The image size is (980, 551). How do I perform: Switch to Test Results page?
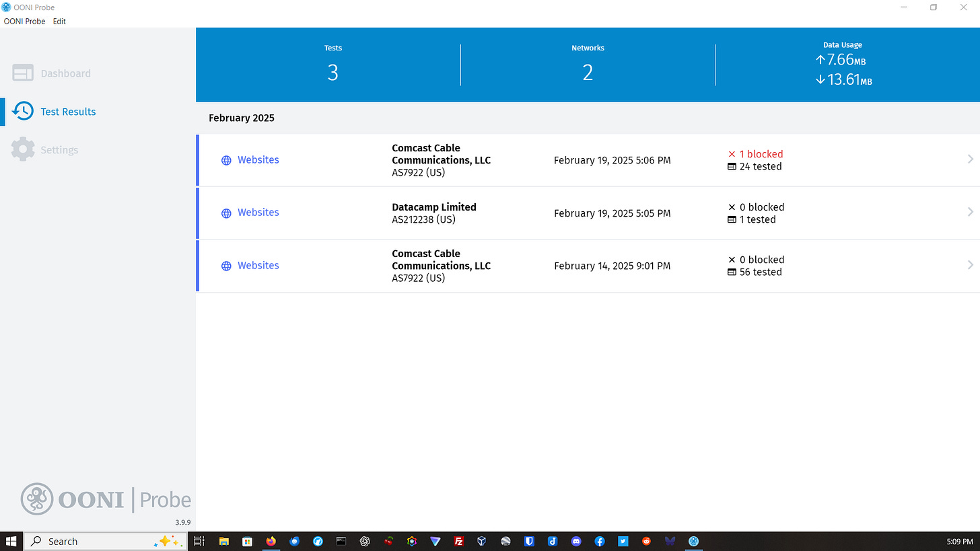coord(68,112)
